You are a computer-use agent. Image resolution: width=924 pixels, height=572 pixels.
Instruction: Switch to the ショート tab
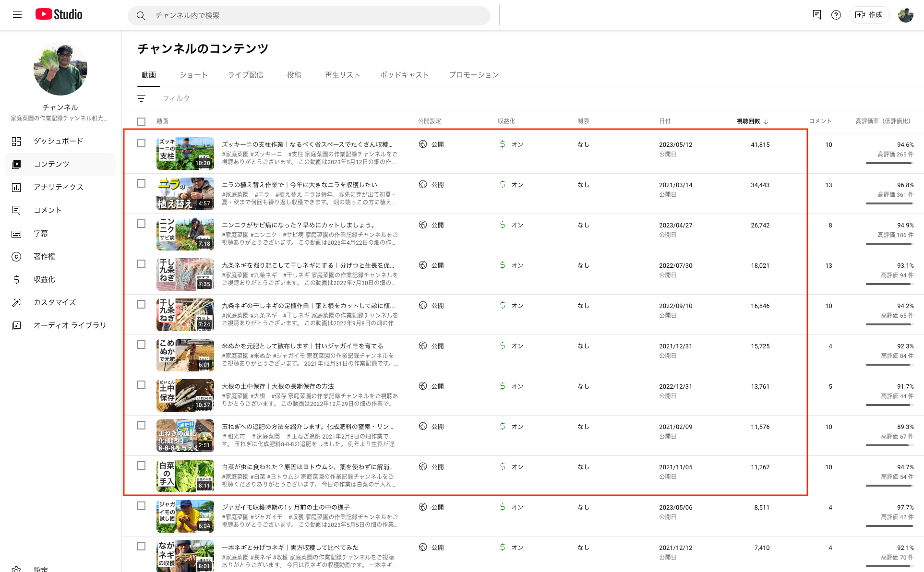tap(193, 75)
